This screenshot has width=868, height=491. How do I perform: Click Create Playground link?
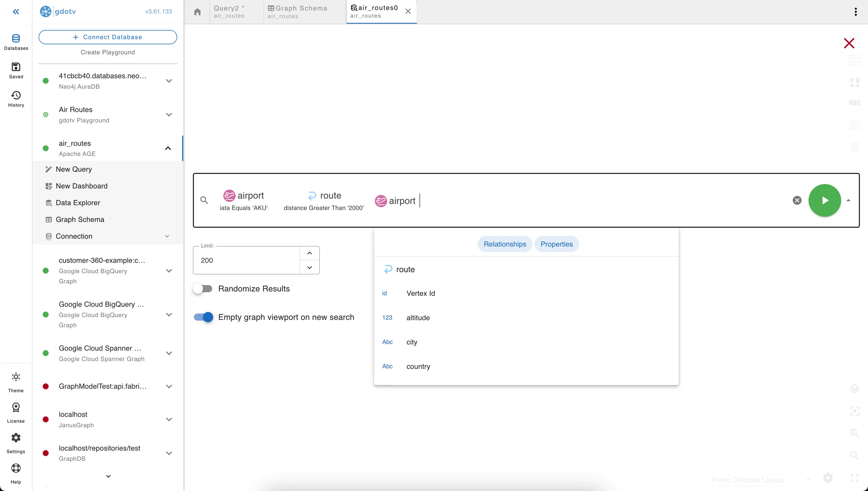[108, 52]
